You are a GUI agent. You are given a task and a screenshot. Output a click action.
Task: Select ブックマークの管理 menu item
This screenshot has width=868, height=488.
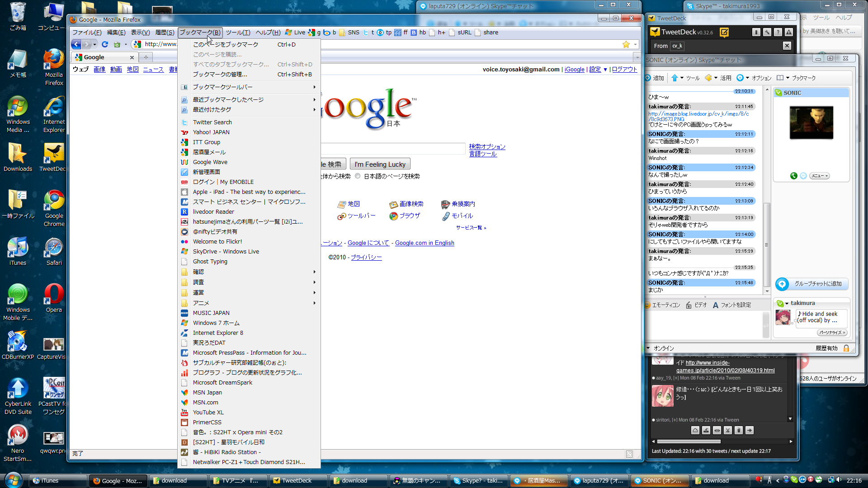[x=249, y=75]
